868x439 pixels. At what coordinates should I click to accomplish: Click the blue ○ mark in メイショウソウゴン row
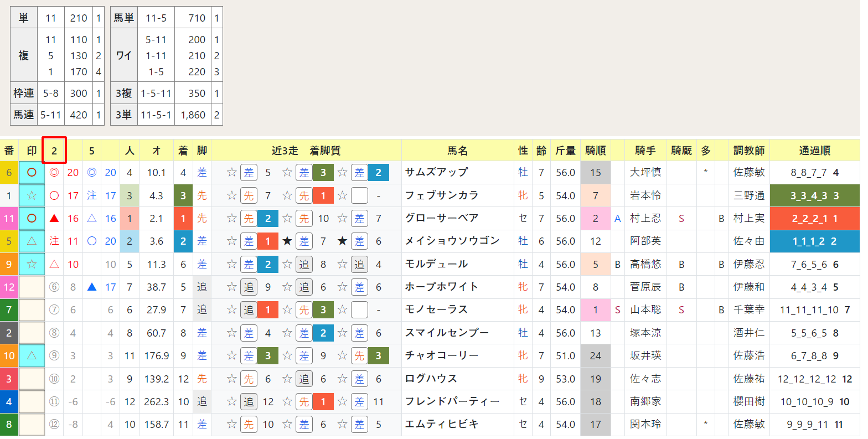(x=92, y=241)
